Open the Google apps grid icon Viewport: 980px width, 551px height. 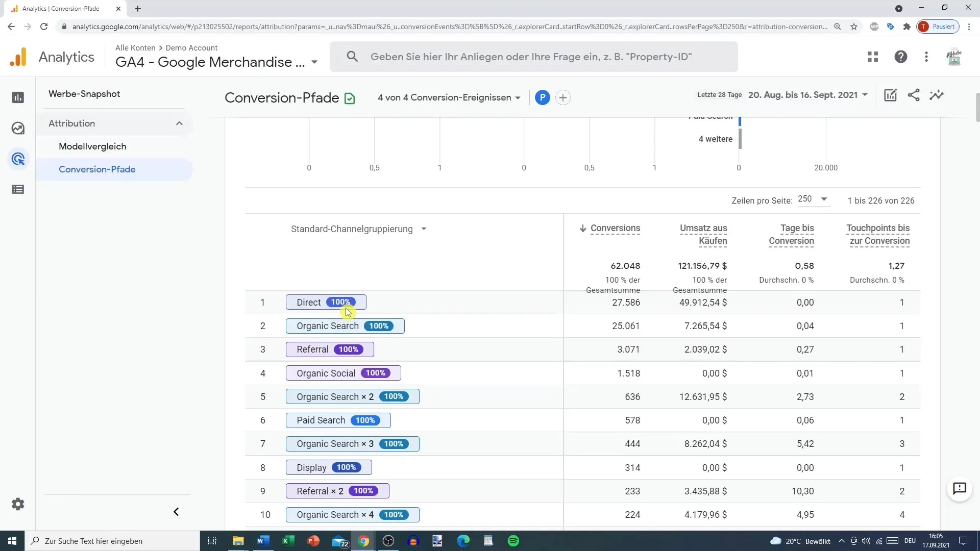point(873,57)
